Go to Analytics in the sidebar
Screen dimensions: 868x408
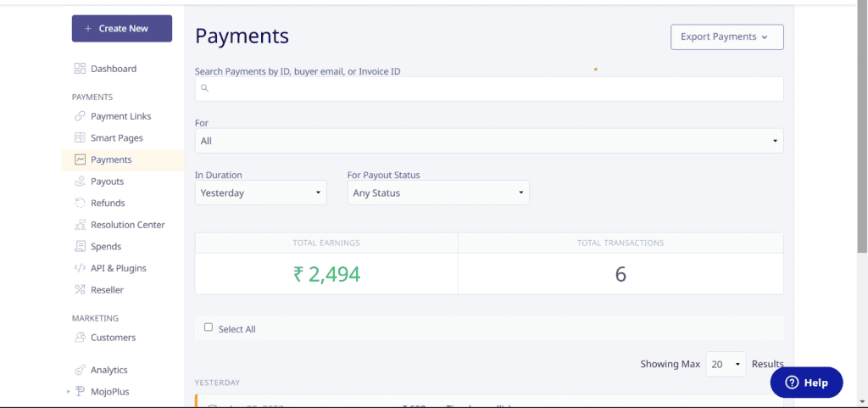coord(108,370)
